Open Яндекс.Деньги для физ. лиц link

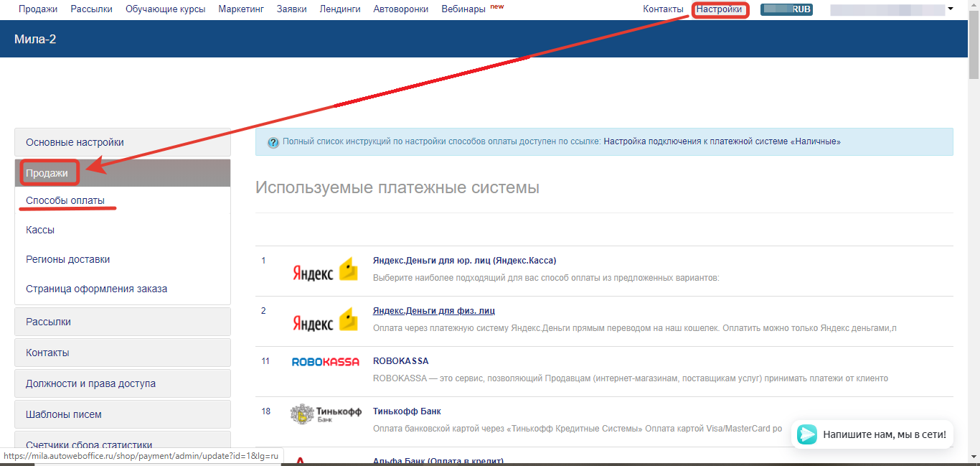click(433, 310)
